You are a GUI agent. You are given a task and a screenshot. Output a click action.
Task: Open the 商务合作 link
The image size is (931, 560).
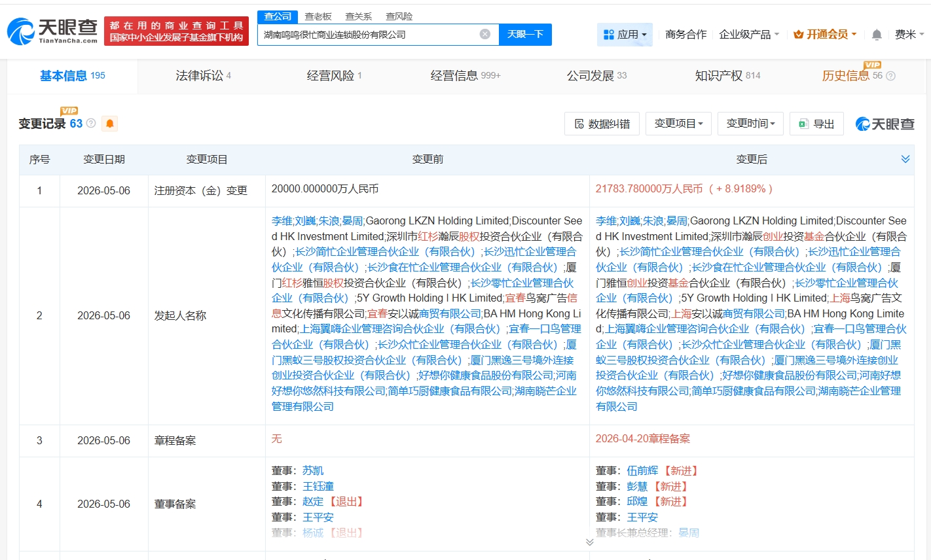tap(686, 35)
